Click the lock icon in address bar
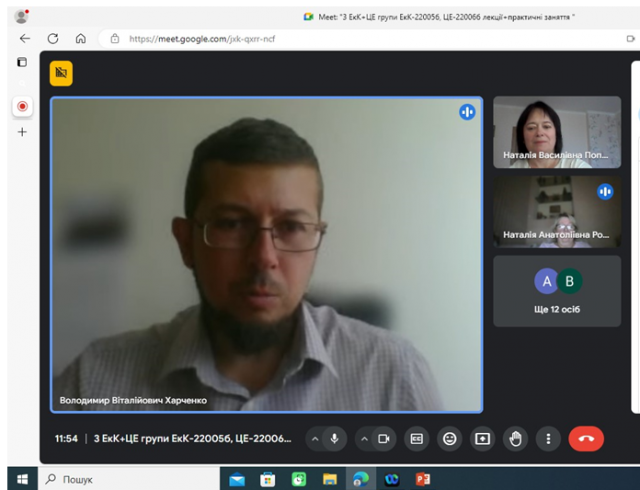Image resolution: width=640 pixels, height=490 pixels. tap(115, 39)
